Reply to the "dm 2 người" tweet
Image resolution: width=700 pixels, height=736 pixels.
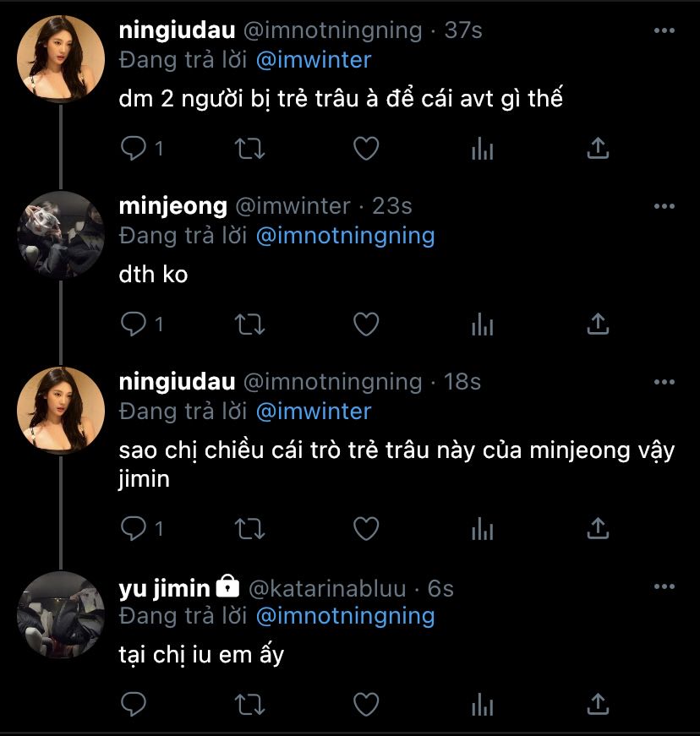click(x=133, y=149)
